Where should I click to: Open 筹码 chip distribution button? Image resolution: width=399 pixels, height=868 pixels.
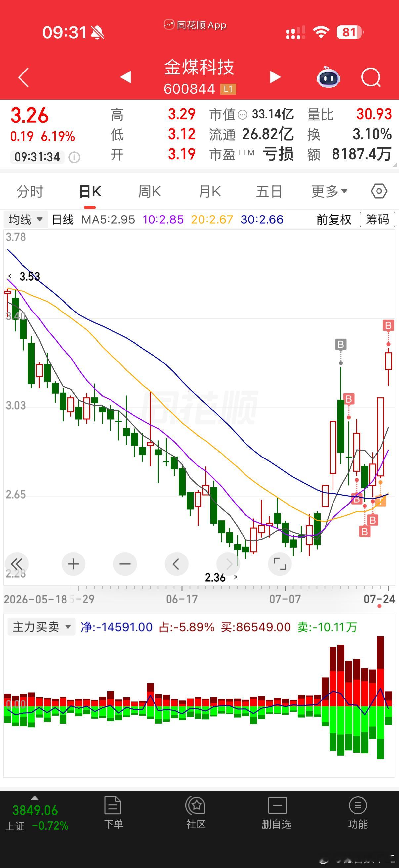tap(377, 220)
